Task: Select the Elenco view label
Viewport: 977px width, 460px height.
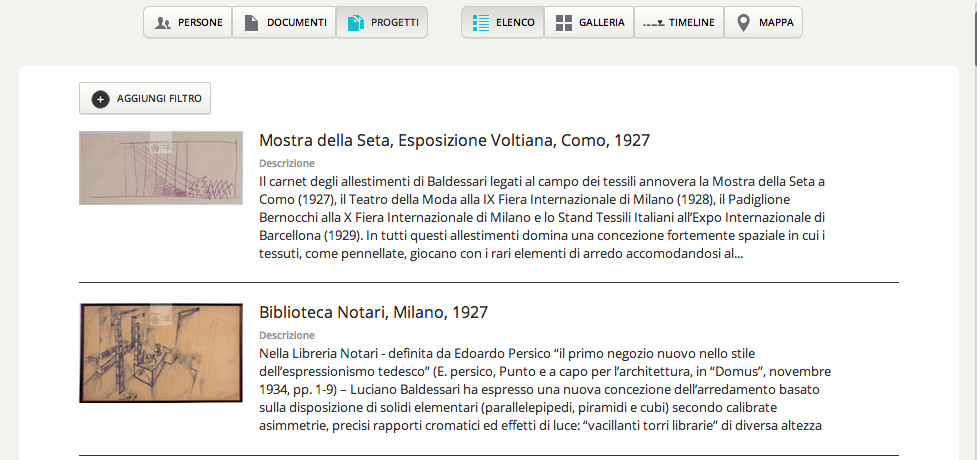Action: click(x=515, y=22)
